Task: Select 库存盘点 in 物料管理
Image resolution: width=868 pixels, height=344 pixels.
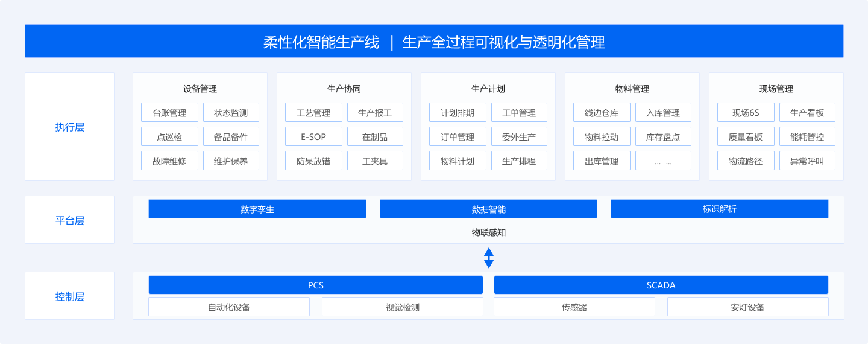Action: coord(663,137)
